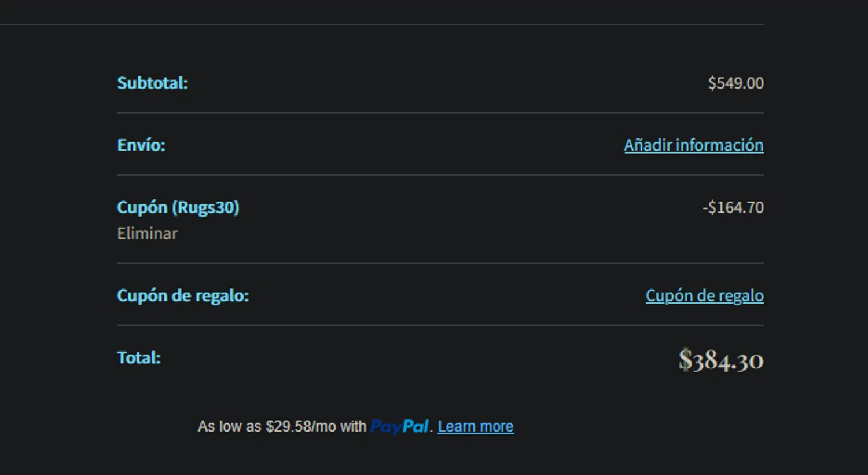Click the $29.58/mo monthly payment amount
868x475 pixels.
(x=300, y=426)
